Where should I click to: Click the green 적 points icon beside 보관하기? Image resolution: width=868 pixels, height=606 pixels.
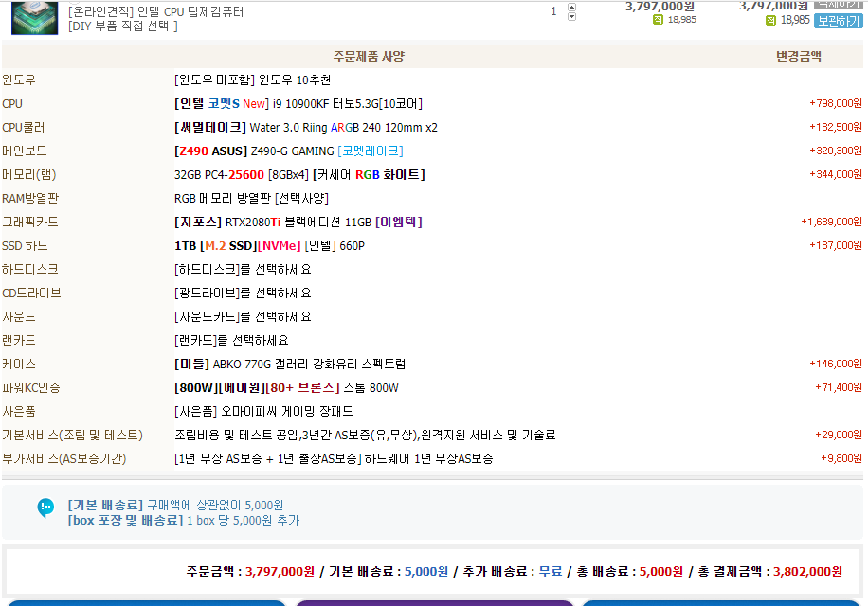(x=770, y=21)
